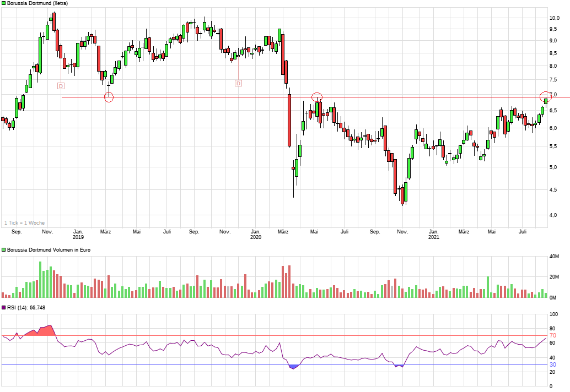Click the dividend 'D' marker below late 2019 candles
Image resolution: width=570 pixels, height=392 pixels.
coord(239,84)
